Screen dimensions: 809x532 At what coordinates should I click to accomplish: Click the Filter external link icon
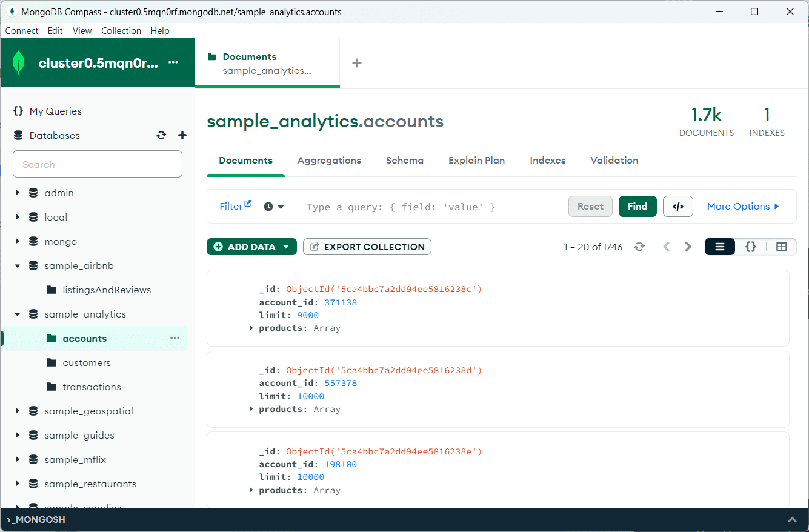point(248,204)
